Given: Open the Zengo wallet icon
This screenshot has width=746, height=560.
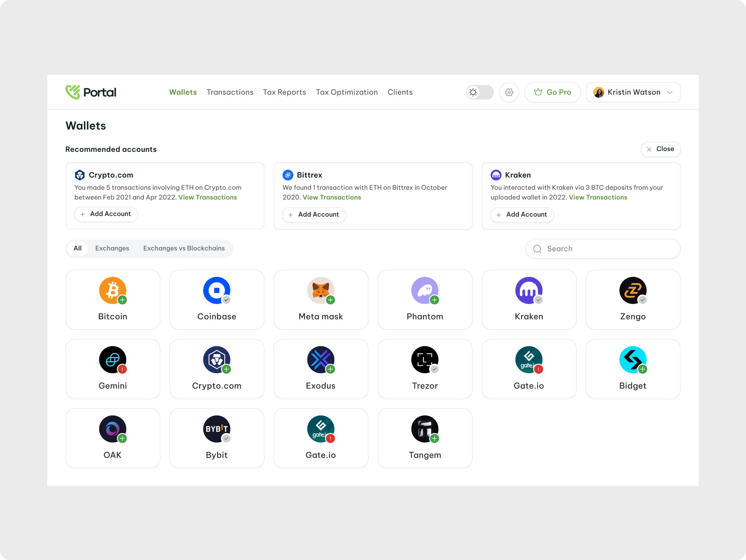Looking at the screenshot, I should click(x=633, y=291).
